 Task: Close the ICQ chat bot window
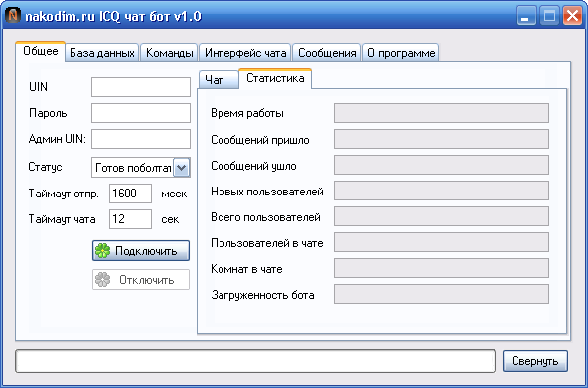click(573, 16)
